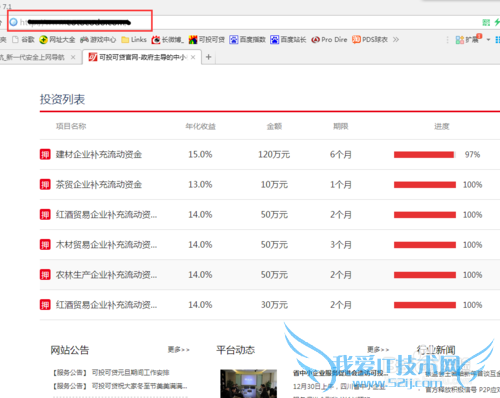Click the site icon in address bar

[x=14, y=22]
